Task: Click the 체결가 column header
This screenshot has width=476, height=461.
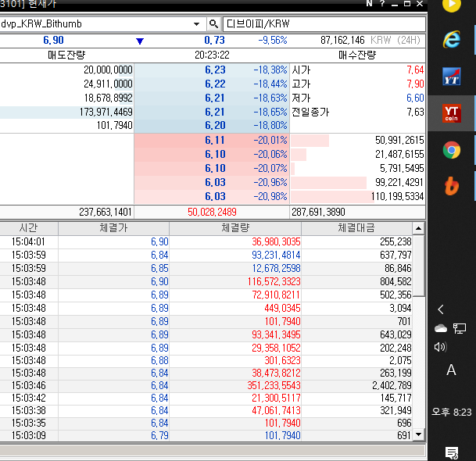Action: [x=113, y=227]
